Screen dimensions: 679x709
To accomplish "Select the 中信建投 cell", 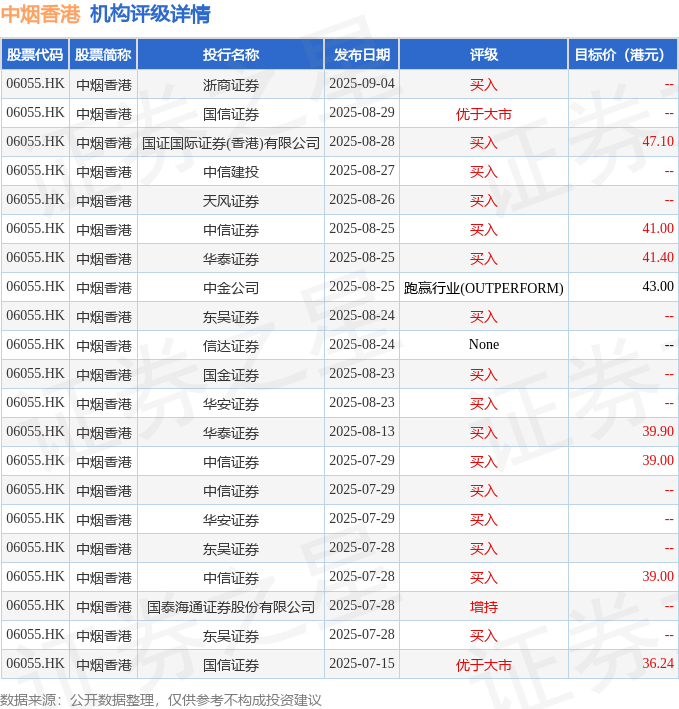I will point(231,171).
